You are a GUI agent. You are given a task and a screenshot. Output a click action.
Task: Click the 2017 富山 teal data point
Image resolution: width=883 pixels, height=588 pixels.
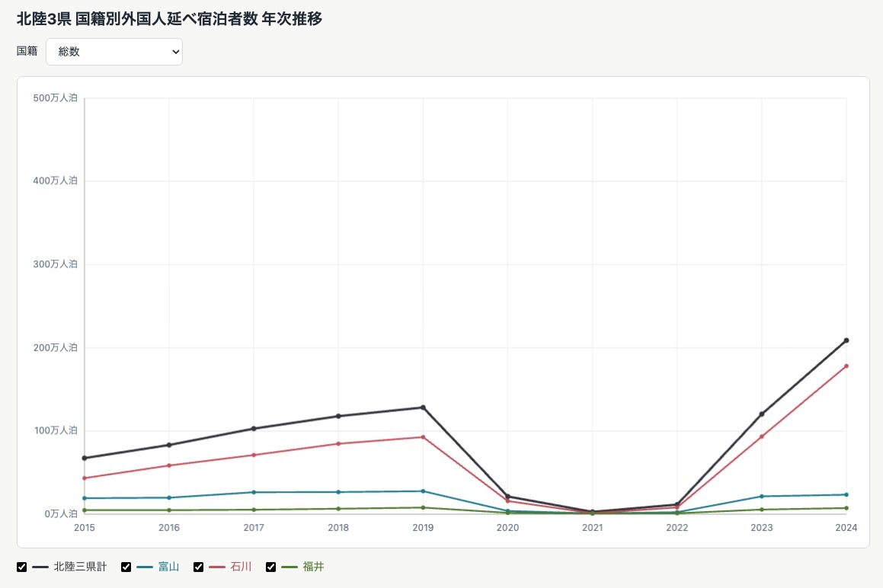254,492
